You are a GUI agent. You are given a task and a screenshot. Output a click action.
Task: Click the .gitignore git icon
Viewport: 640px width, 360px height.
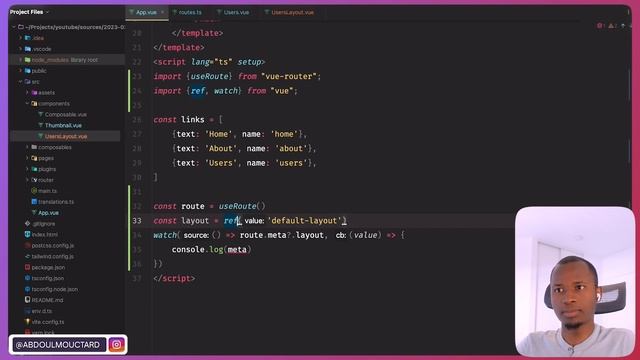coord(28,224)
